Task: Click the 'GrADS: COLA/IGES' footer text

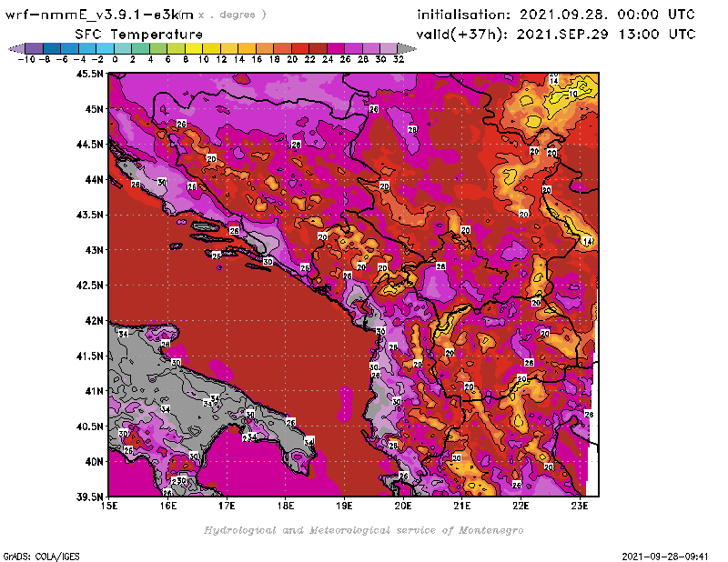Action: [41, 556]
